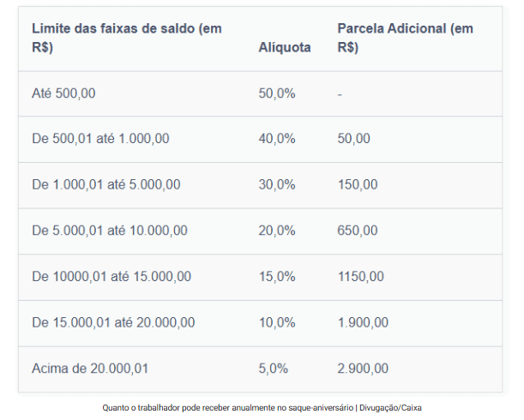The height and width of the screenshot is (420, 524).
Task: Click the 650,00 additional amount cell
Action: (x=357, y=231)
